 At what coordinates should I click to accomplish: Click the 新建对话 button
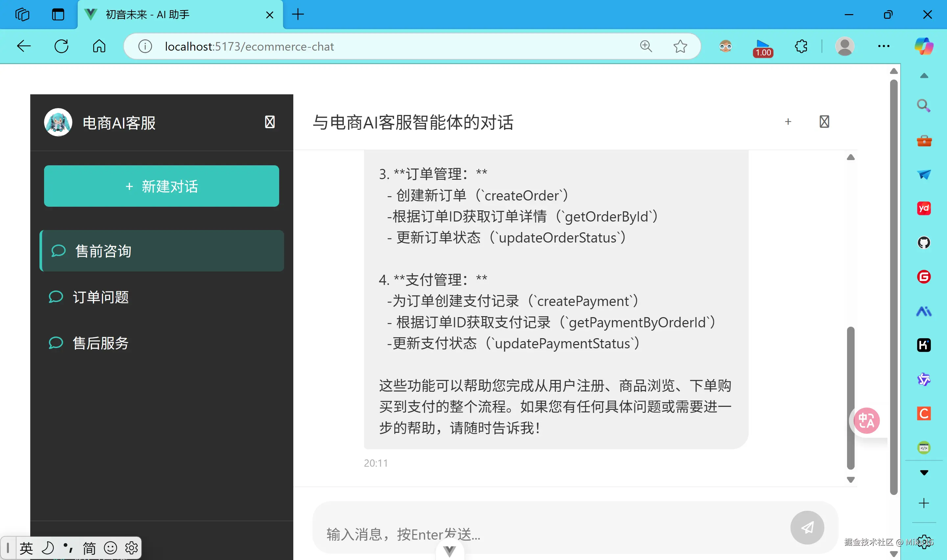161,186
